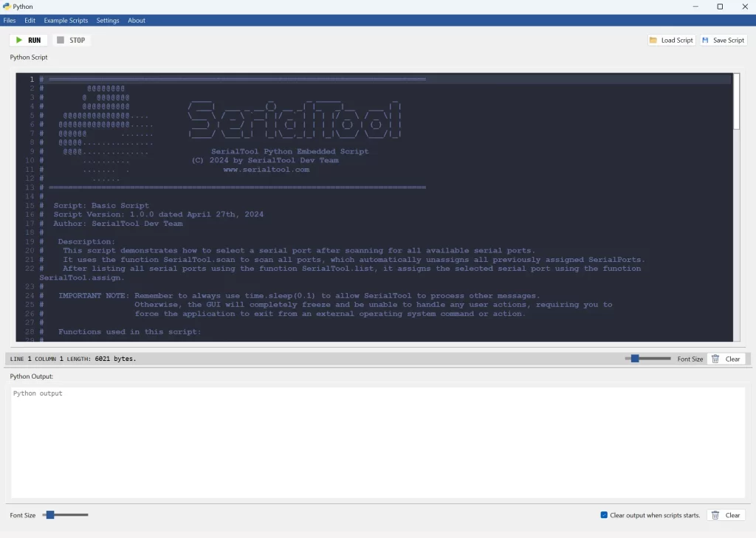Load a script from file
The width and height of the screenshot is (756, 538).
click(x=671, y=40)
